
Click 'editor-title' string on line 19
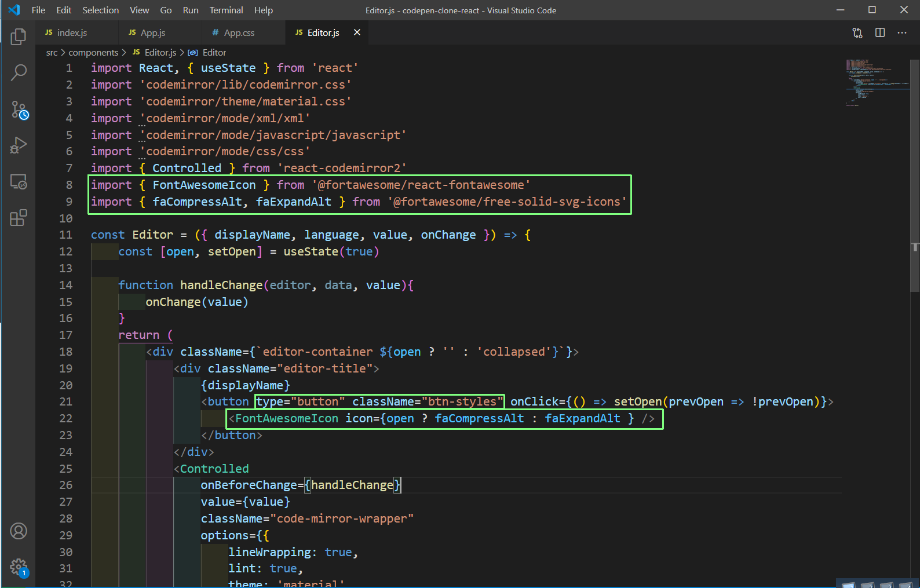tap(324, 368)
